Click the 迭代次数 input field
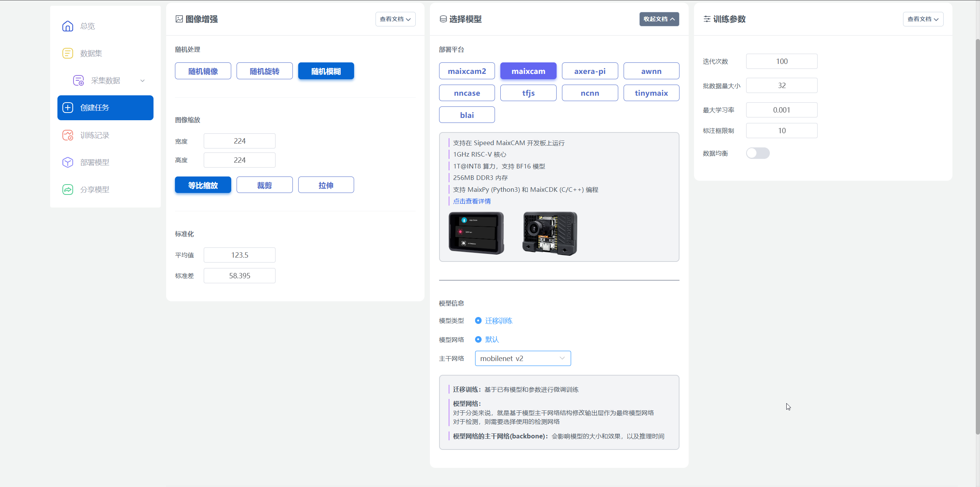The height and width of the screenshot is (487, 980). [782, 61]
